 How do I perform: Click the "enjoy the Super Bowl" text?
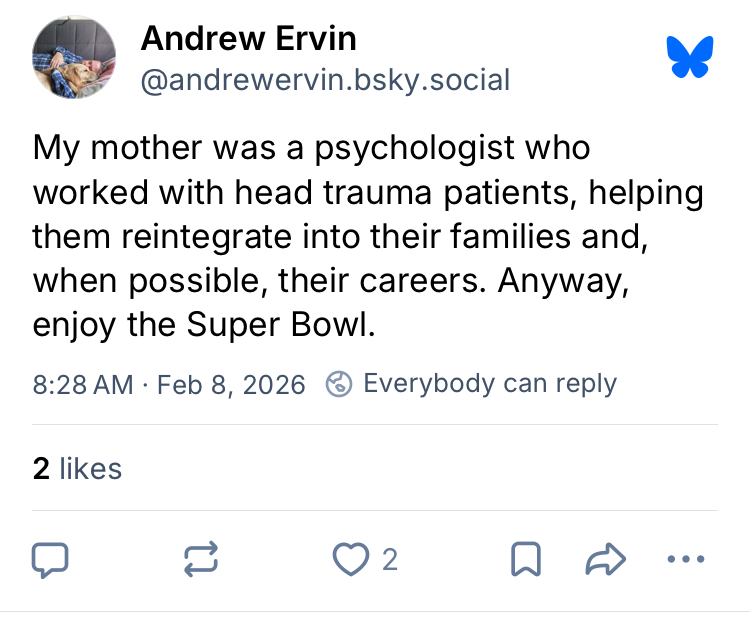[203, 325]
